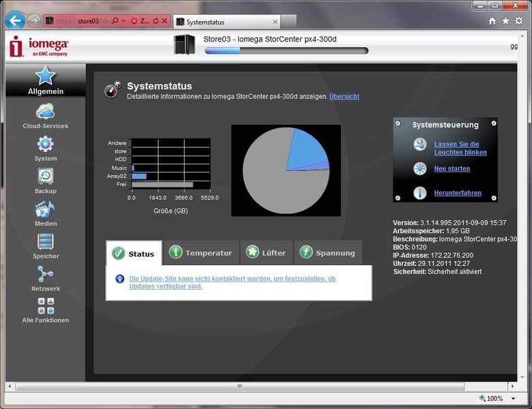
Task: Go back with the browser back arrow
Action: click(x=15, y=20)
